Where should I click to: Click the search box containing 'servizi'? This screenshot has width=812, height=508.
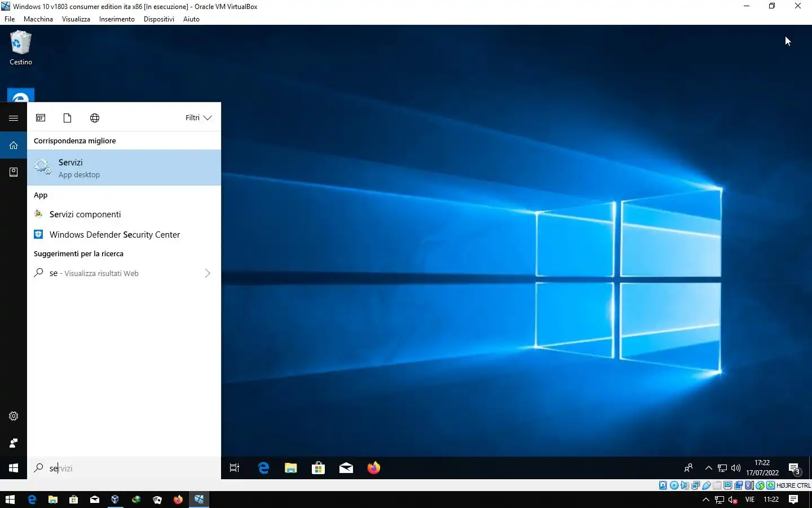(124, 468)
